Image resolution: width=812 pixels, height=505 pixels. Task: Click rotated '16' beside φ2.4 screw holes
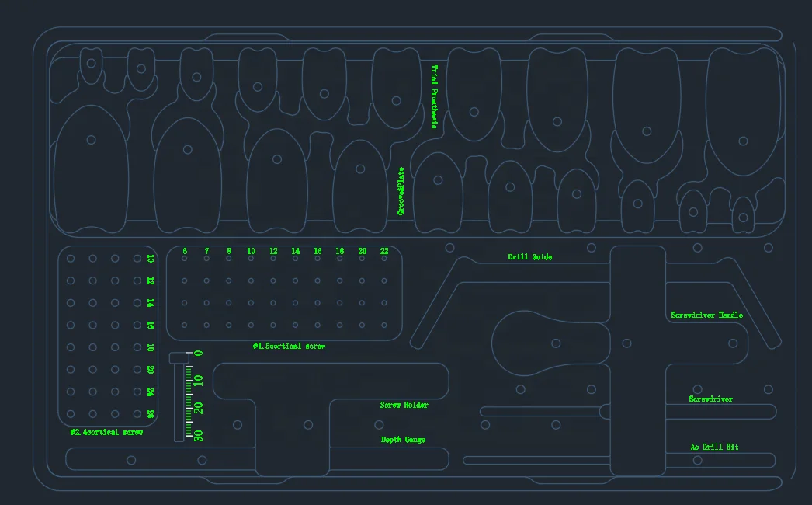click(x=150, y=325)
